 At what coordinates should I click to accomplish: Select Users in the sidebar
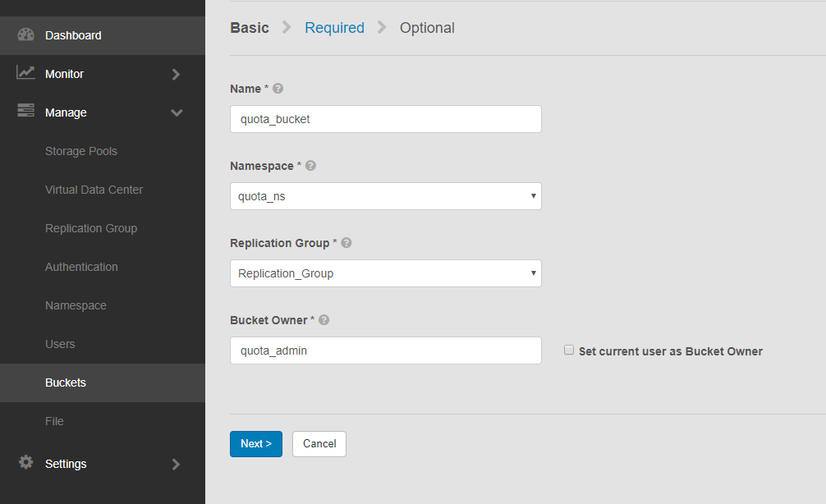[x=60, y=344]
